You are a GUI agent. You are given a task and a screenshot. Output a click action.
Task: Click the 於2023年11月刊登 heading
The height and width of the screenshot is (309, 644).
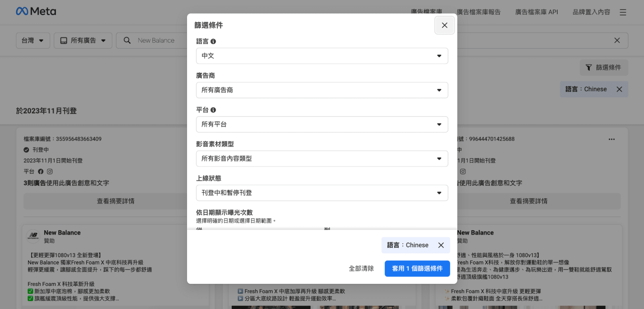[46, 111]
